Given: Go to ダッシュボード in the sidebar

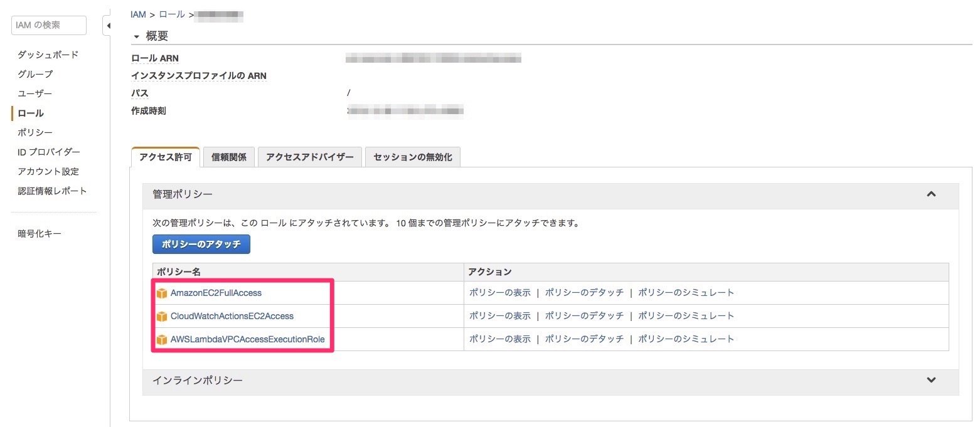Looking at the screenshot, I should pos(48,55).
